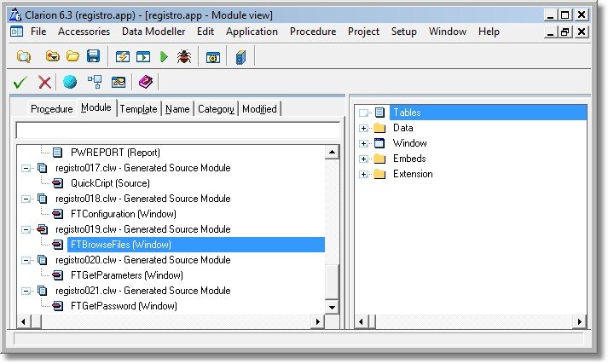Click the locator input field above the tree
This screenshot has width=608, height=364.
pyautogui.click(x=178, y=130)
